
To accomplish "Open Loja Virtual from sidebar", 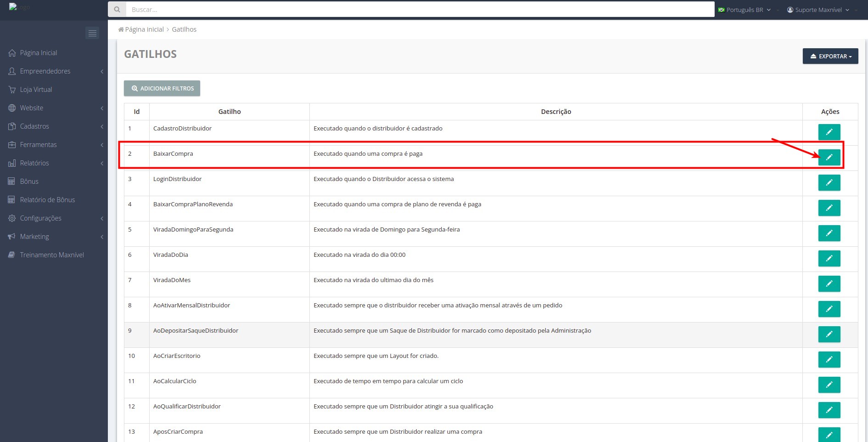I will (36, 90).
